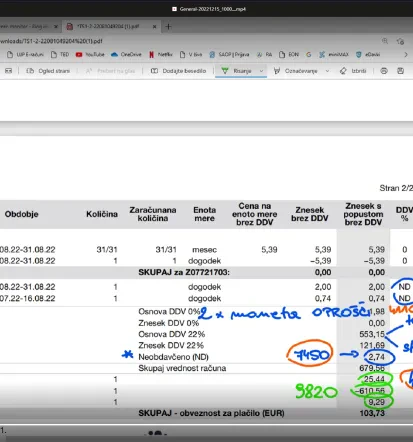413x442 pixels.
Task: Show more bookmarks with chevron arrow
Action: 406,54
